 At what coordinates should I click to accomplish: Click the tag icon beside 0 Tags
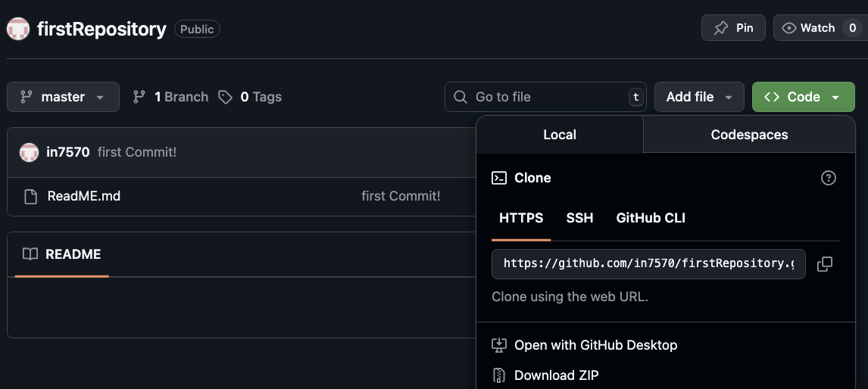(225, 98)
